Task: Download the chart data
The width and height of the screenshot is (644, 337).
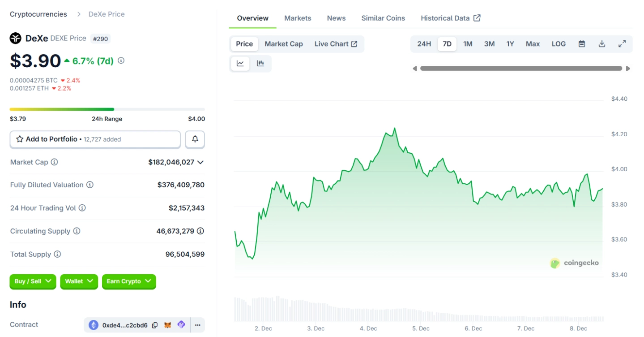Action: point(602,44)
